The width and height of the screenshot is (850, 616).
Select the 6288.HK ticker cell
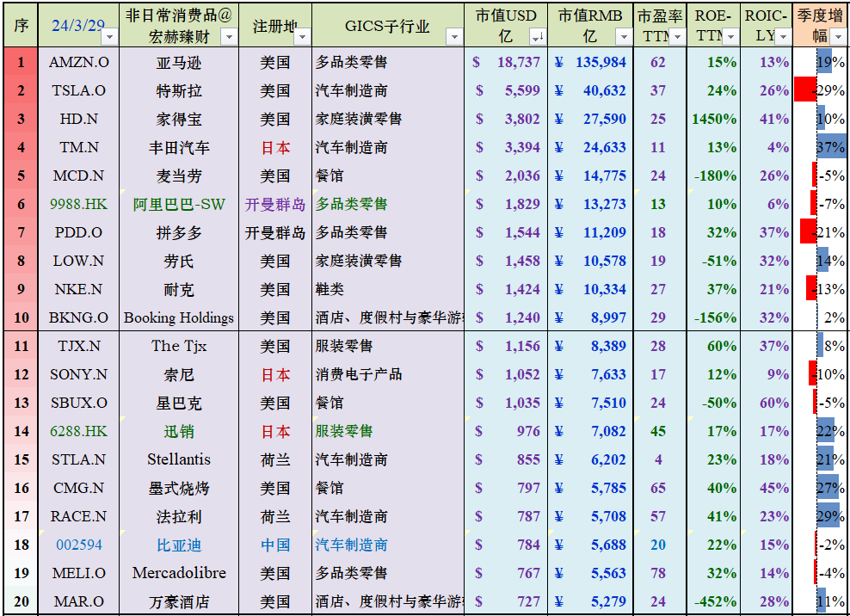78,431
